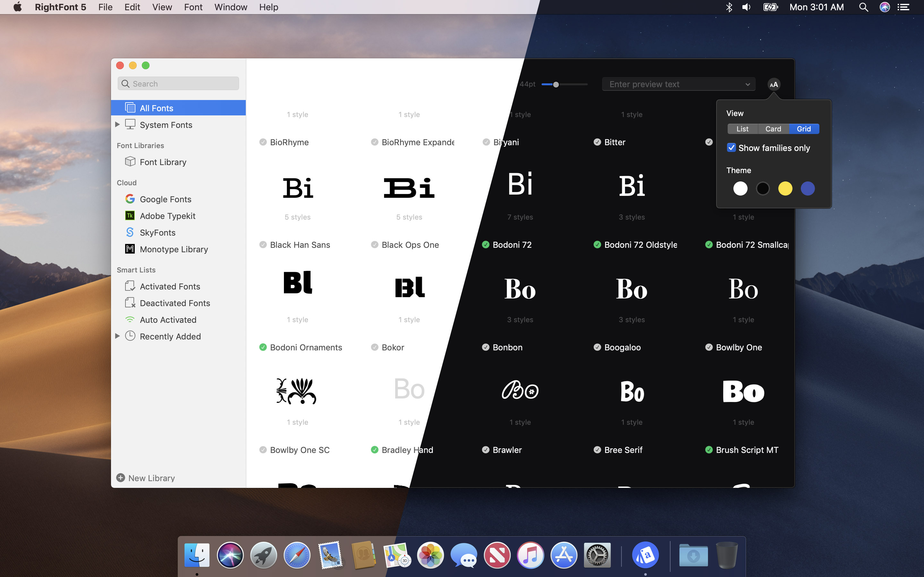Select dark/black theme swatch
This screenshot has height=577, width=924.
tap(763, 188)
